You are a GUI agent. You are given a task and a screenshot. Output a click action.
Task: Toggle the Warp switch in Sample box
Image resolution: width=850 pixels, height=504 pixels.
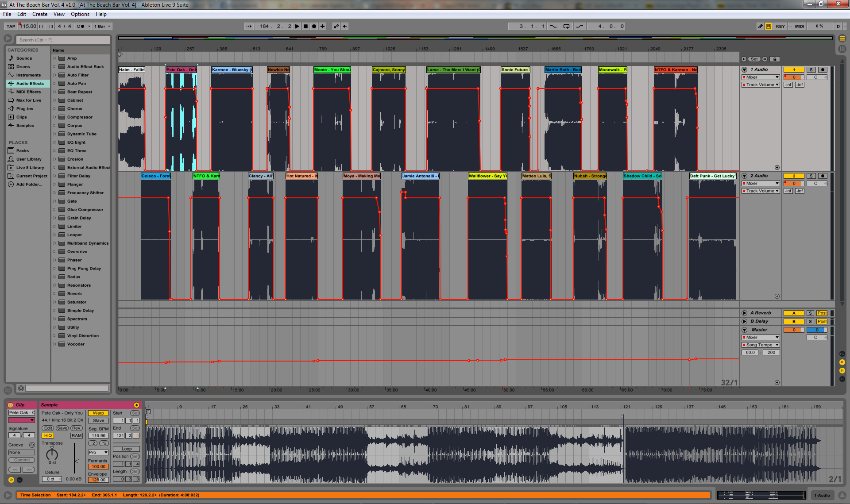[98, 413]
